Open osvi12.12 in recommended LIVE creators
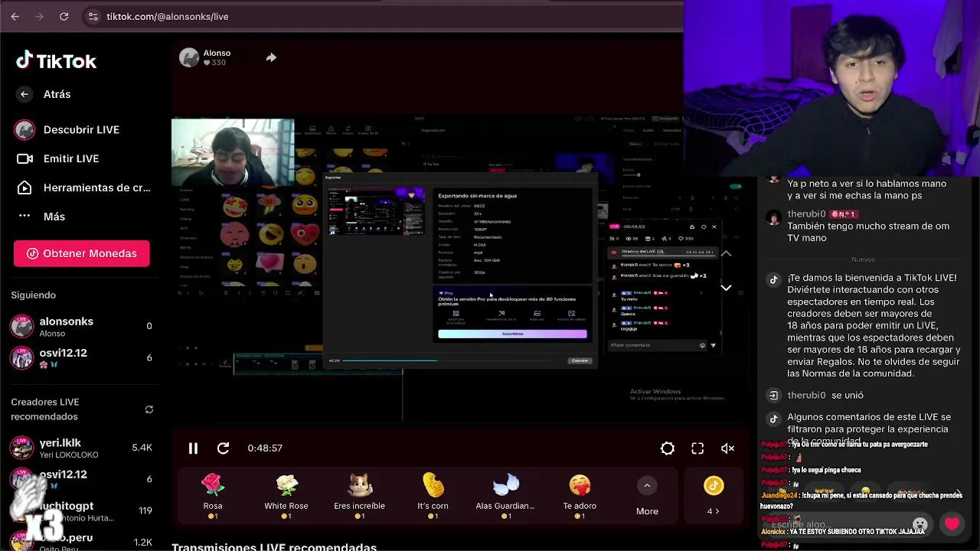This screenshot has width=980, height=551. pyautogui.click(x=80, y=480)
